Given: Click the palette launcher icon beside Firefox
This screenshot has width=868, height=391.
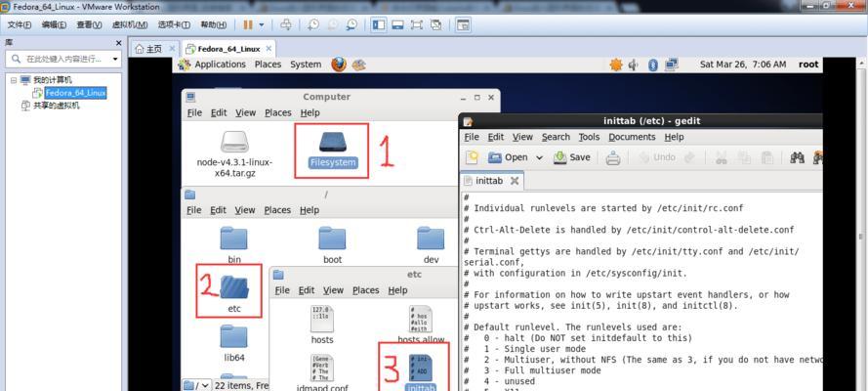Looking at the screenshot, I should pyautogui.click(x=358, y=65).
